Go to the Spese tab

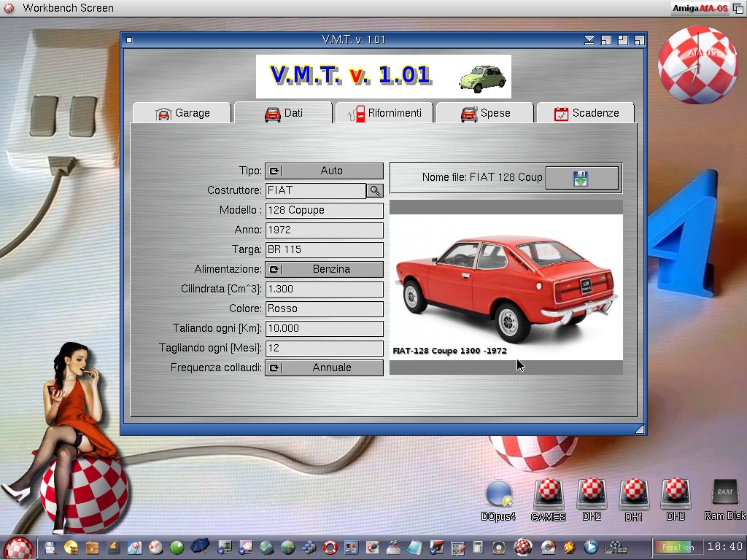[485, 113]
